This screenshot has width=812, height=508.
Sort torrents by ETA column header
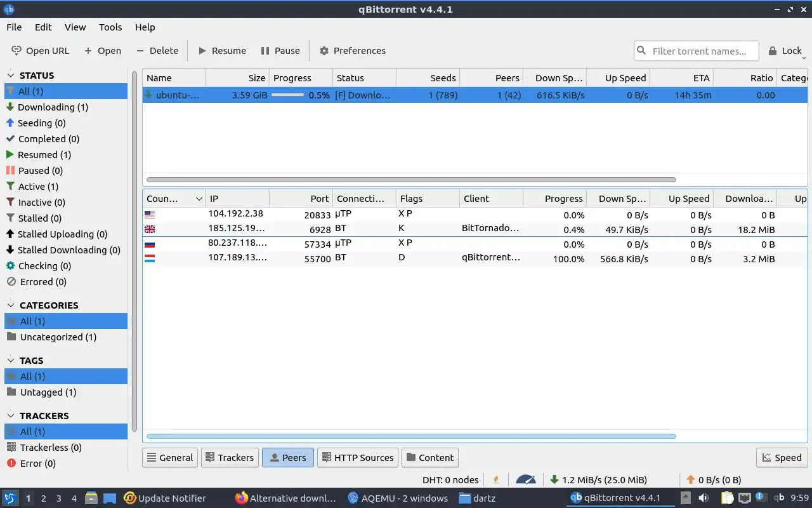tap(681, 78)
